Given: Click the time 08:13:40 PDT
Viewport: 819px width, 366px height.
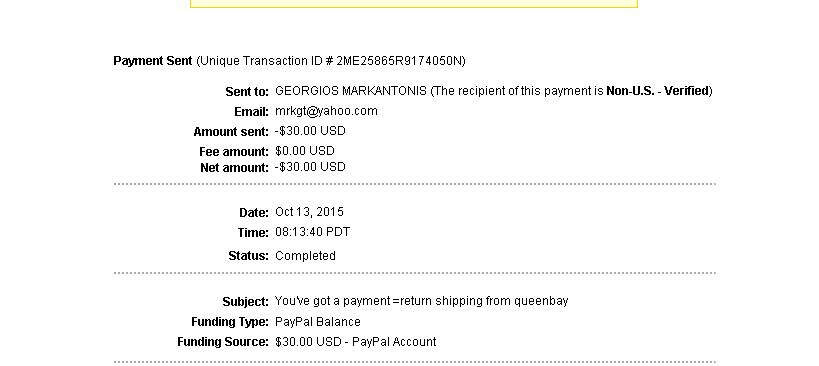Looking at the screenshot, I should pos(312,232).
